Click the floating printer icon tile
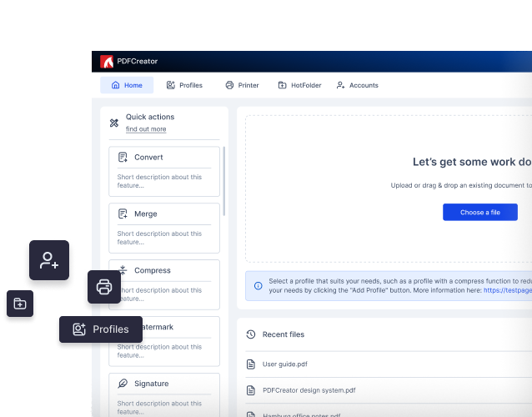Viewport: 532px width, 417px height. tap(104, 287)
